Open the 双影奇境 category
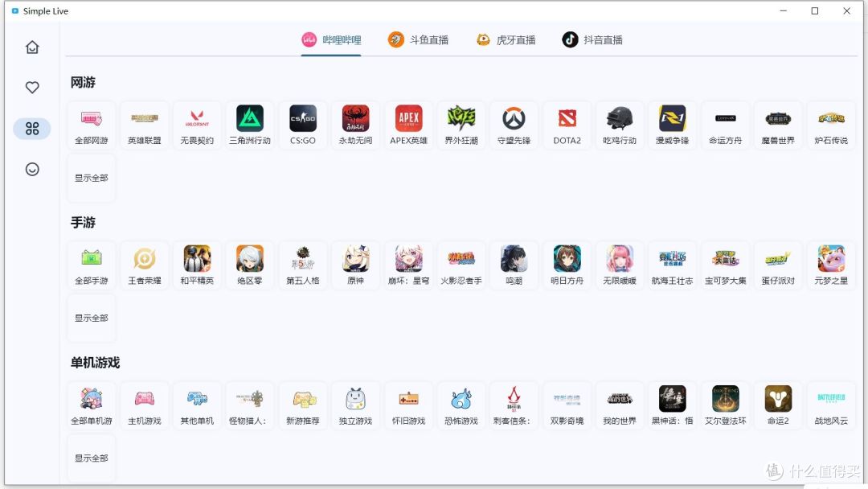Viewport: 868px width, 489px height. (567, 405)
